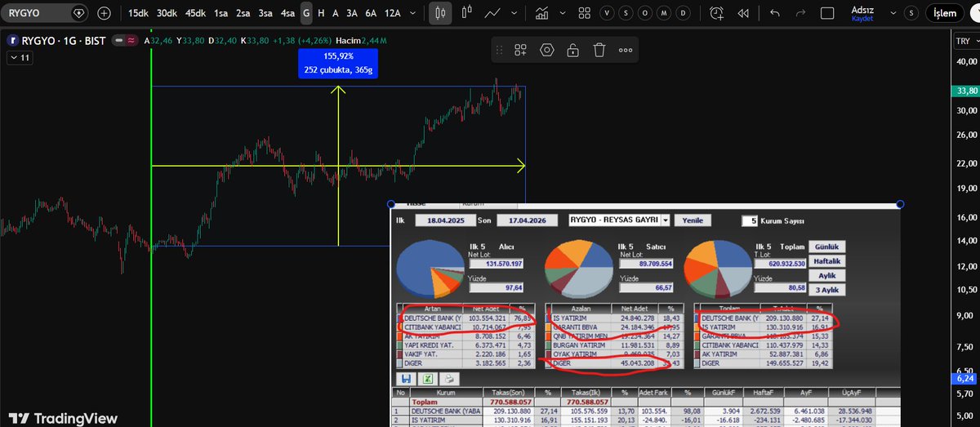The width and height of the screenshot is (980, 427).
Task: Click the circled V toolbar button
Action: 608,13
